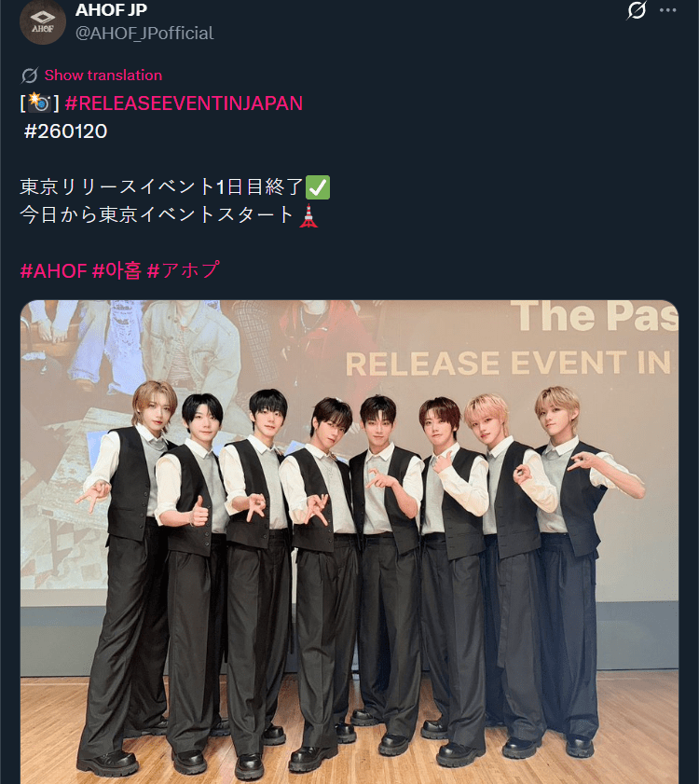Open the #RELEASEEVENTINJAPAN hashtag
Image resolution: width=699 pixels, height=784 pixels.
[x=184, y=103]
